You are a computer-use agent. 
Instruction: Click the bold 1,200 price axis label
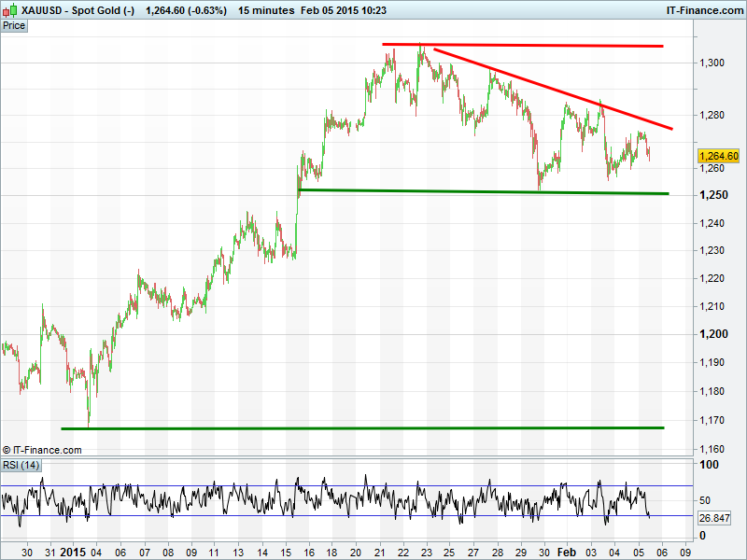[x=712, y=334]
